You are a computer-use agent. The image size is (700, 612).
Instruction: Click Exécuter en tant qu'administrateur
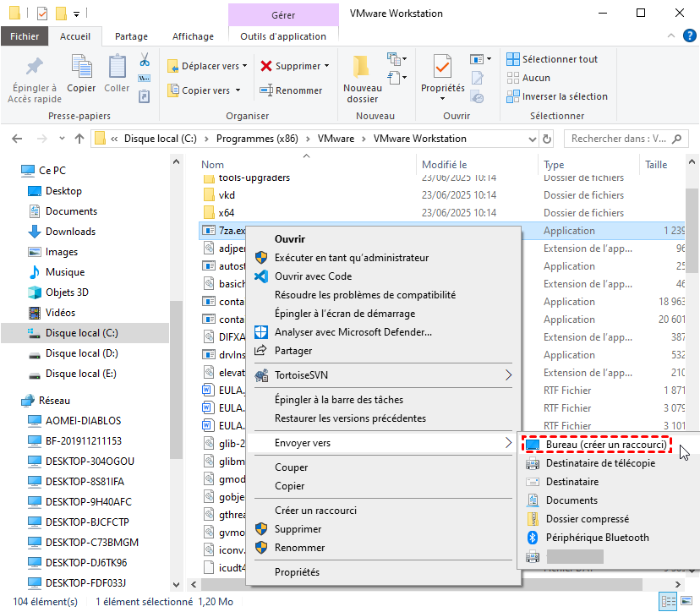[351, 258]
